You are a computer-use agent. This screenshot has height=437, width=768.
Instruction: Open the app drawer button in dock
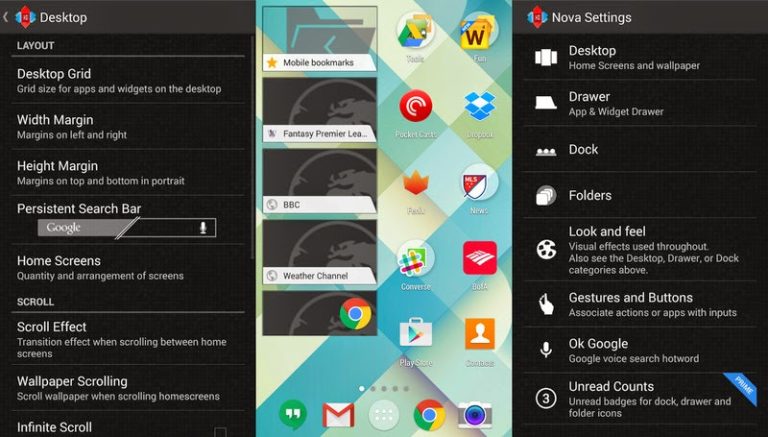pos(384,415)
